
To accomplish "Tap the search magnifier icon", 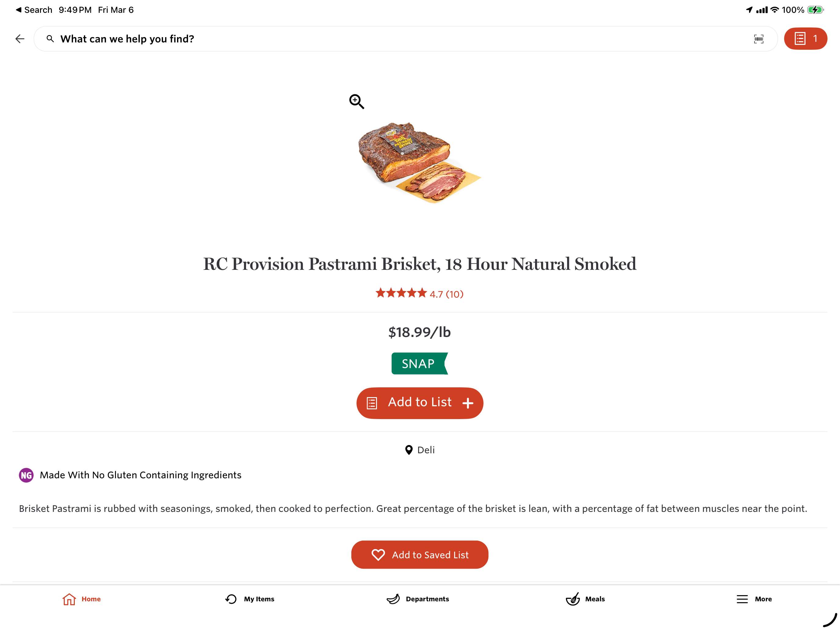I will 50,39.
